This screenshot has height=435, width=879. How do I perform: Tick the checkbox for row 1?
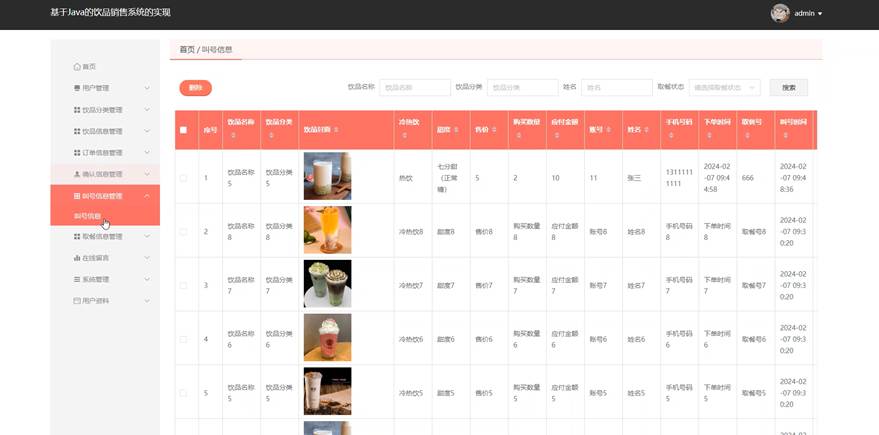click(x=183, y=178)
